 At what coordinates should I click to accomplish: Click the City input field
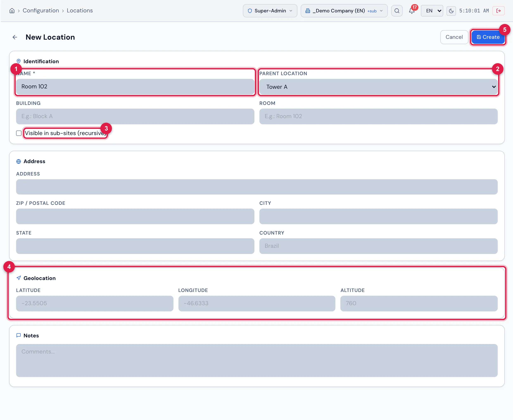(379, 216)
